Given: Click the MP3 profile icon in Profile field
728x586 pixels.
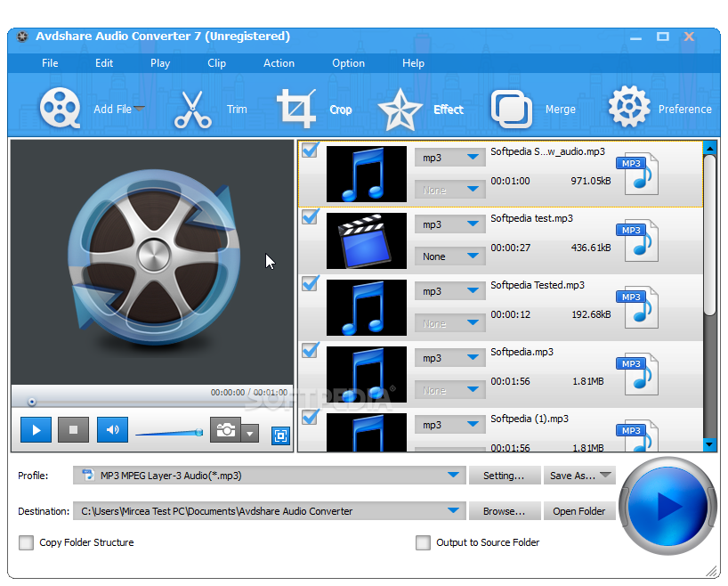Looking at the screenshot, I should tap(88, 475).
